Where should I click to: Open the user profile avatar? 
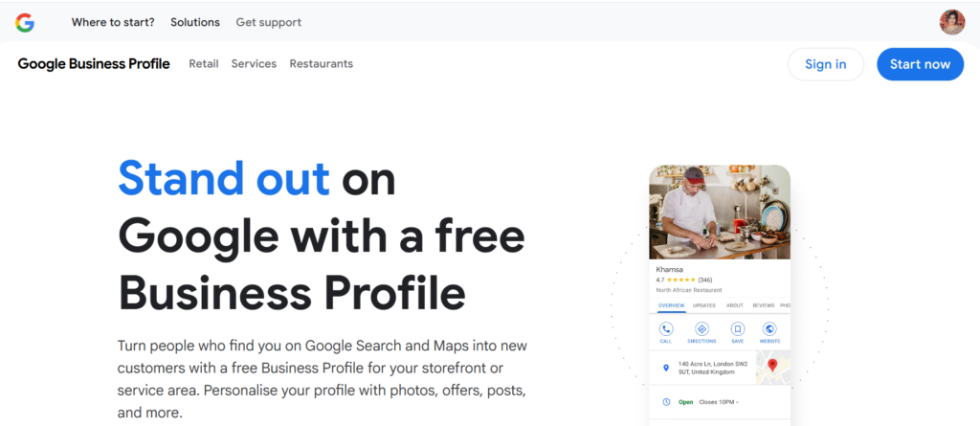coord(951,22)
